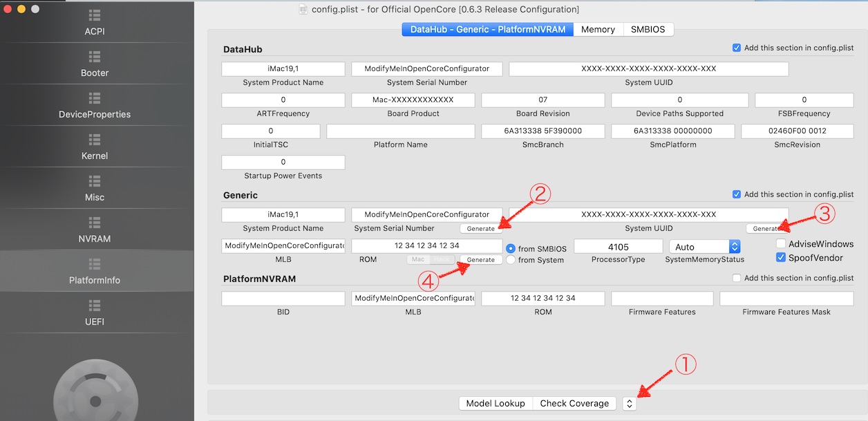This screenshot has width=868, height=421.
Task: Select the Mac segment under ROM
Action: (417, 260)
